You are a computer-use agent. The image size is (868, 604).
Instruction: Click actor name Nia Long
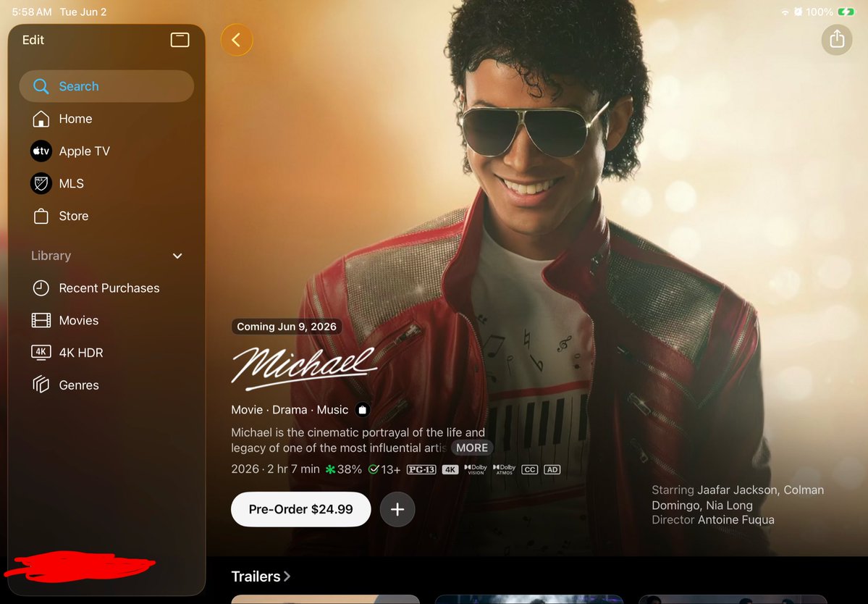pos(729,506)
